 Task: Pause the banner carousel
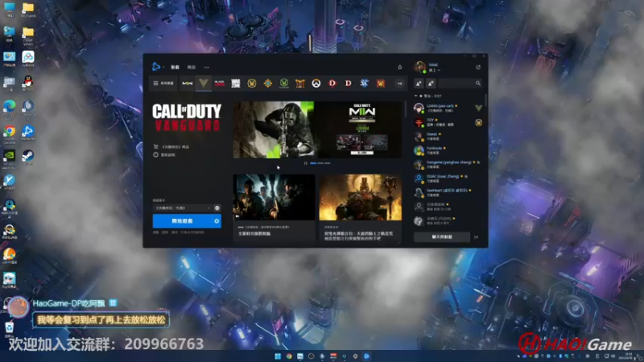pos(306,163)
